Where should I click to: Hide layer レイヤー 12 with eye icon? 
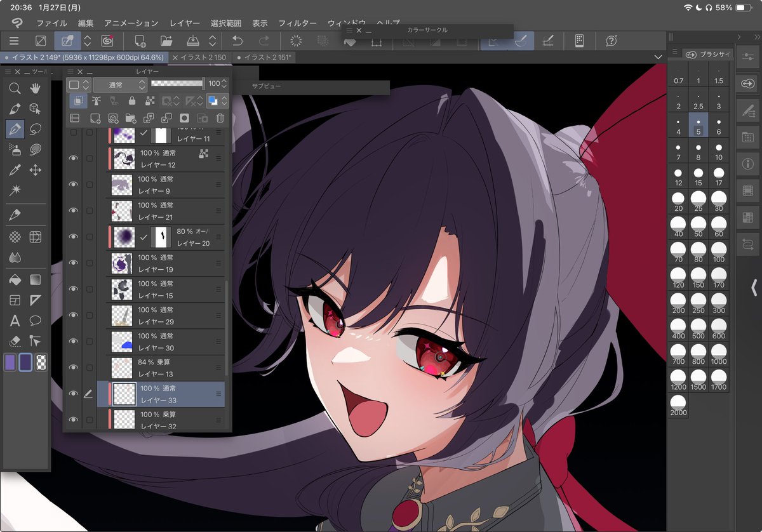point(73,158)
